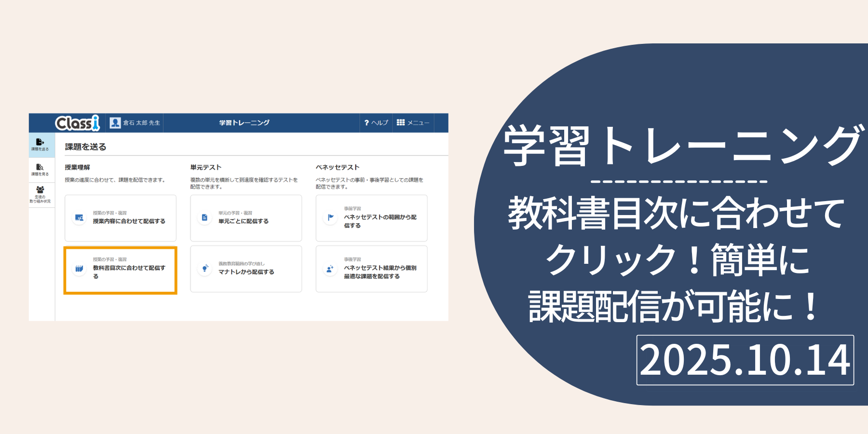Open the 倉石 太郎 先生 user profile

135,123
